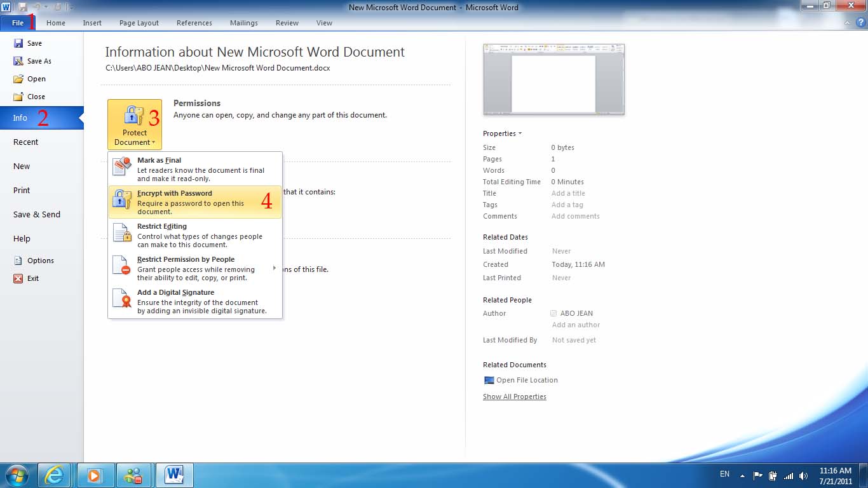Open the Recent section in Backstage

pos(26,142)
